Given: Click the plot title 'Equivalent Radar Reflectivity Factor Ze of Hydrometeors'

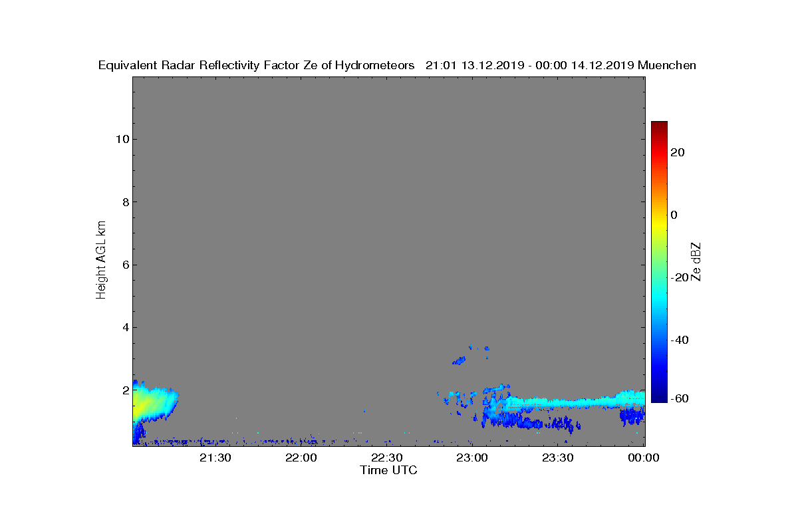Looking at the screenshot, I should 257,65.
